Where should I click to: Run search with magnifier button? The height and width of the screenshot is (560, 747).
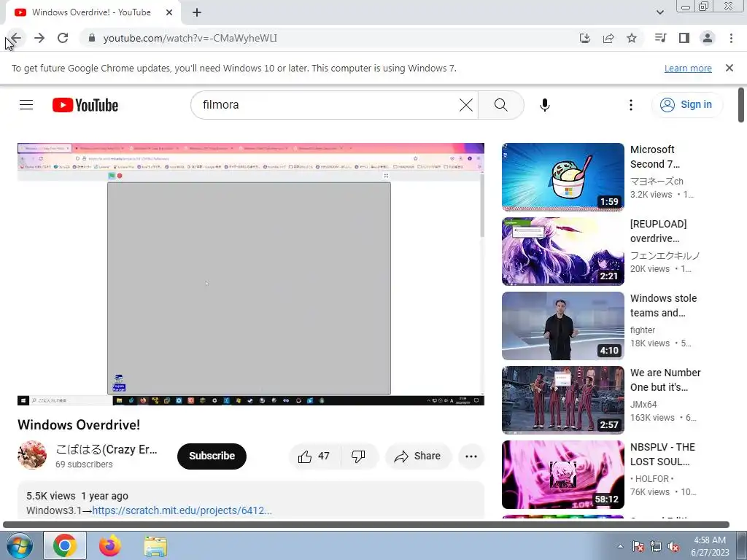pyautogui.click(x=500, y=105)
